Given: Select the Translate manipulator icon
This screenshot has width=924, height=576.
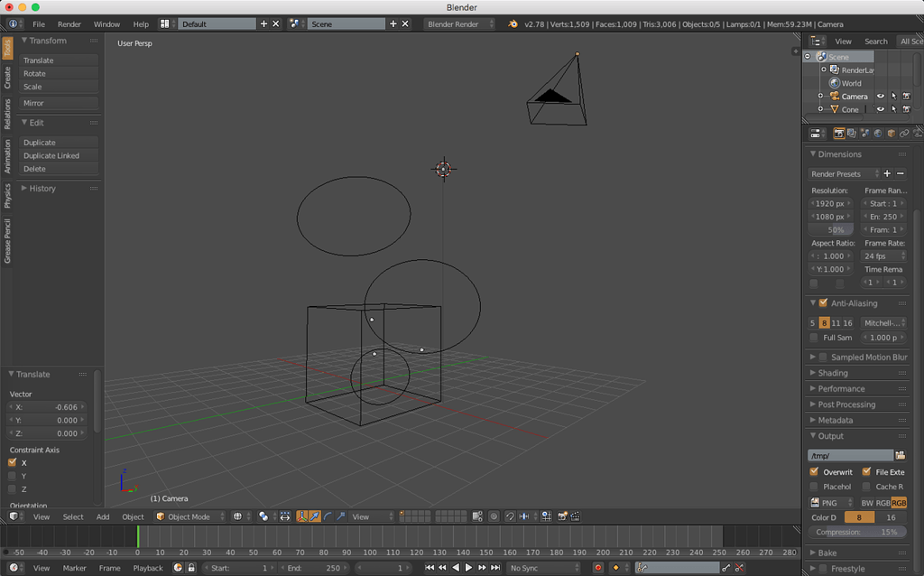Looking at the screenshot, I should [x=314, y=516].
